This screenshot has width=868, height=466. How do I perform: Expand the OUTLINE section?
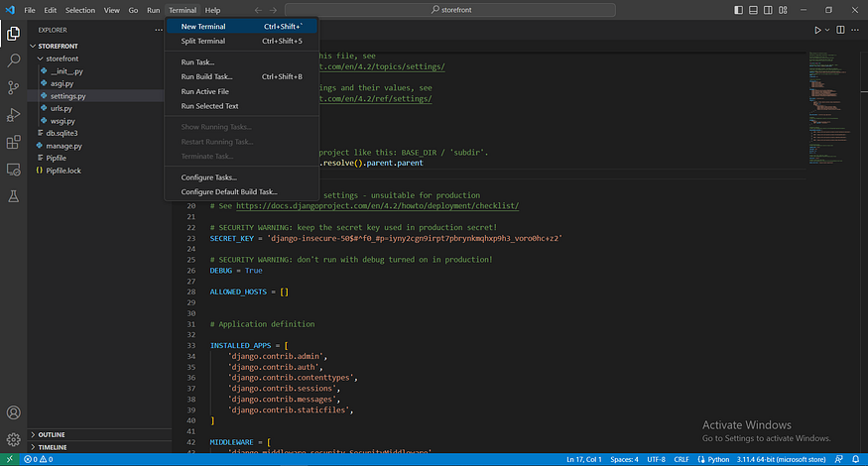pos(51,434)
